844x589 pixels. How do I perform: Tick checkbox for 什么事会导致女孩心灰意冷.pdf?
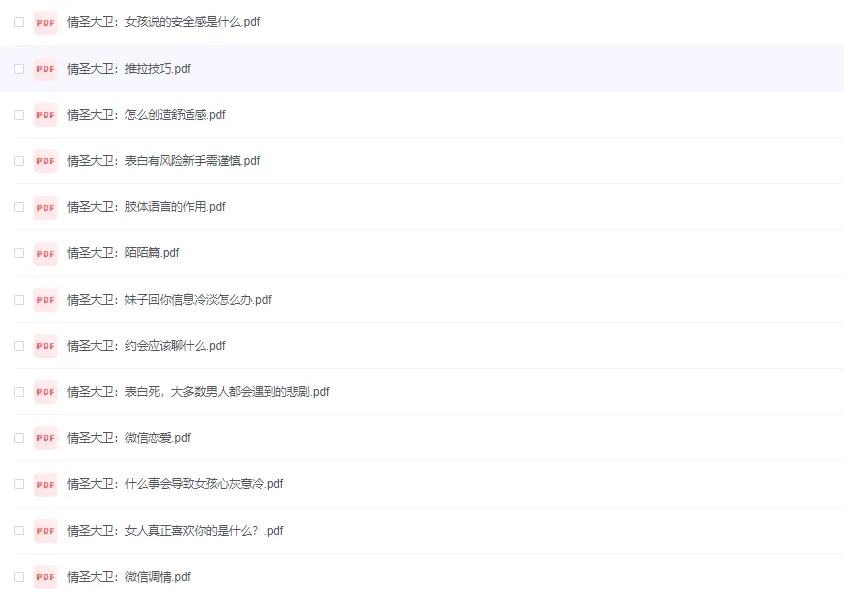19,484
